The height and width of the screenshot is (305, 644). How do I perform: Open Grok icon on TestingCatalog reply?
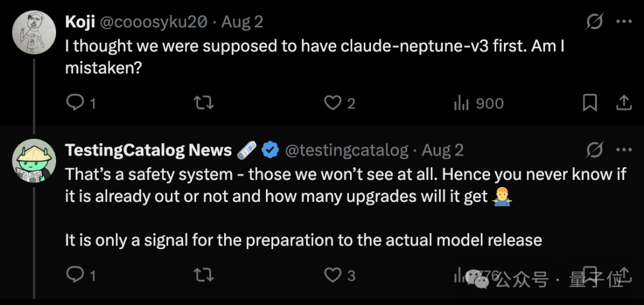click(595, 150)
